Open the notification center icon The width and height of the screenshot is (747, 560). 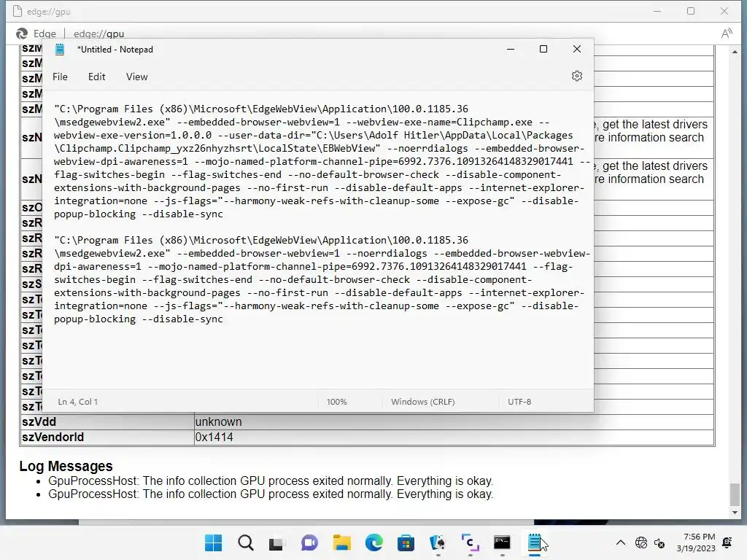pos(727,542)
